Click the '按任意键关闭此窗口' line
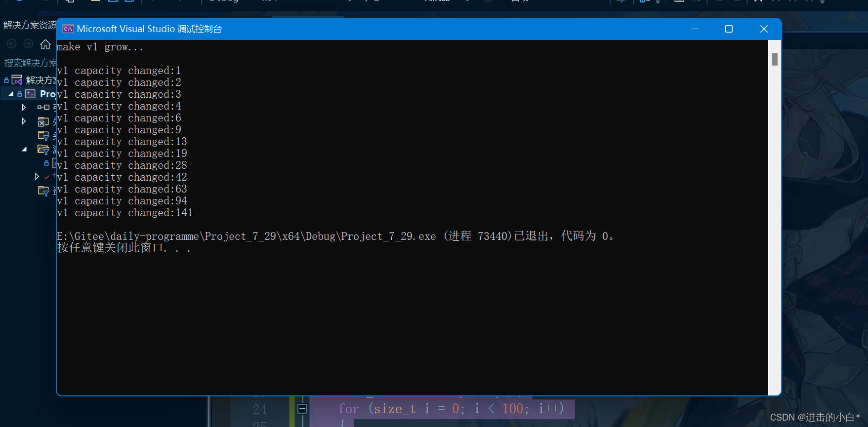 [x=124, y=248]
